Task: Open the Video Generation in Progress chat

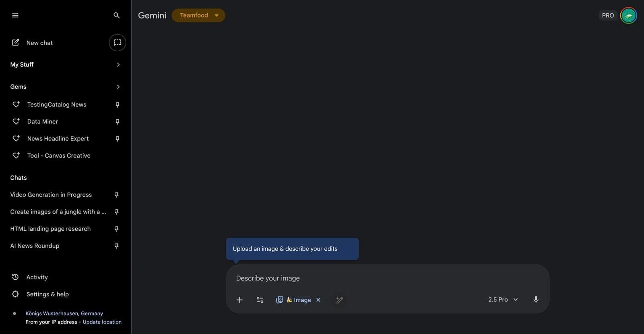Action: pos(51,195)
